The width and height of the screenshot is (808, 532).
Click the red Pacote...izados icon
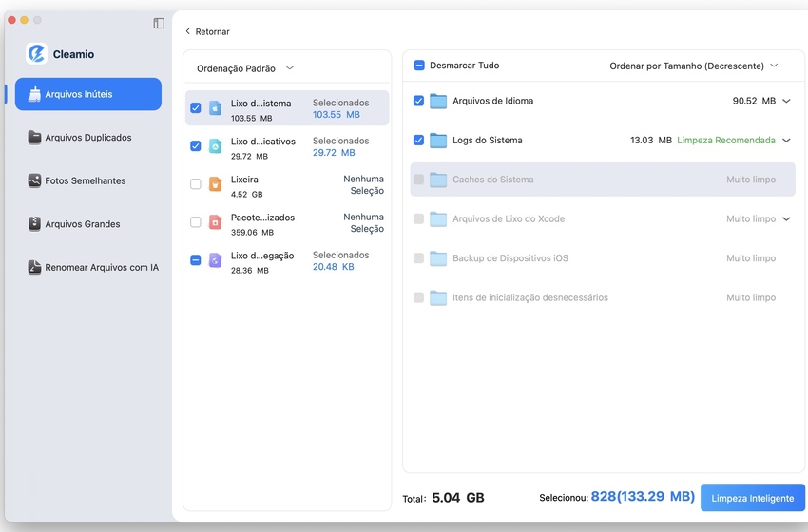click(x=216, y=222)
